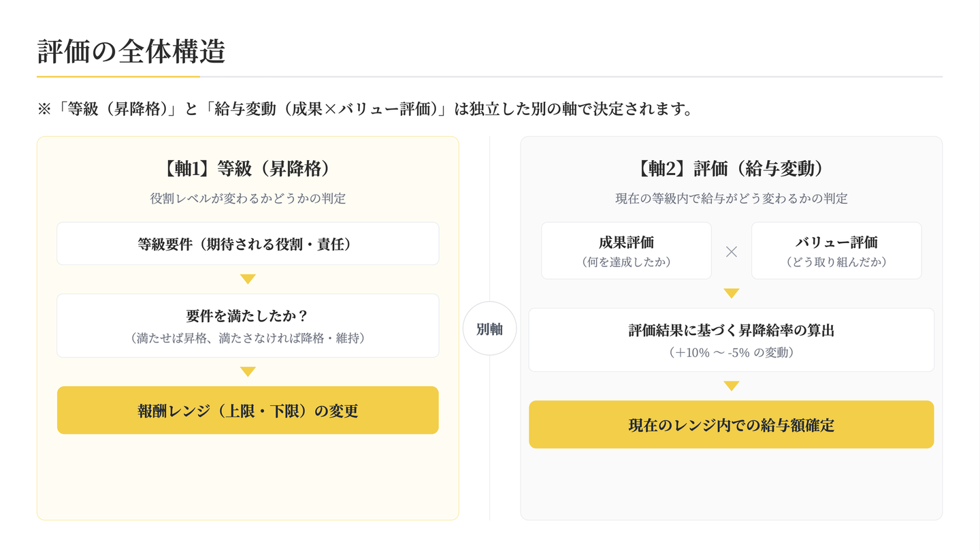Click the yellow underline accent under title

118,77
